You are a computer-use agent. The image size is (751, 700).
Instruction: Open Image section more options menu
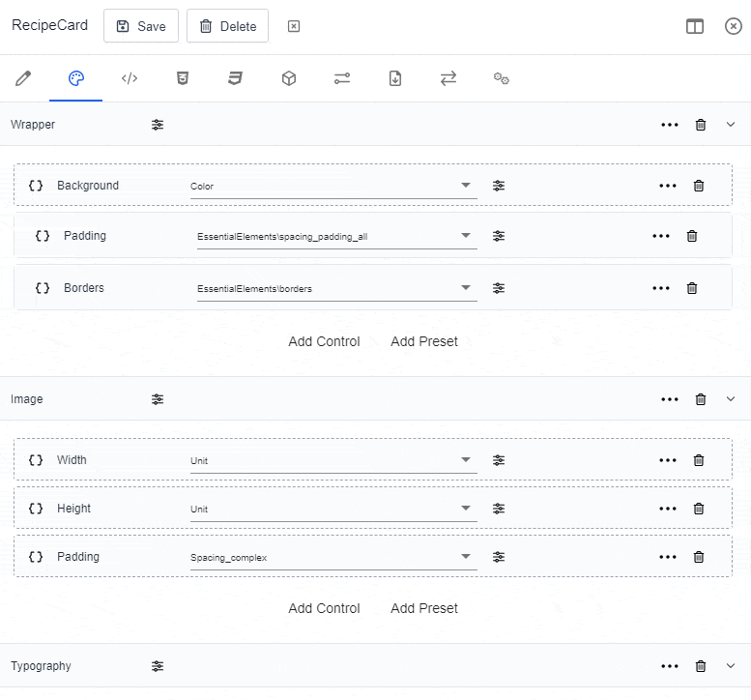[670, 399]
